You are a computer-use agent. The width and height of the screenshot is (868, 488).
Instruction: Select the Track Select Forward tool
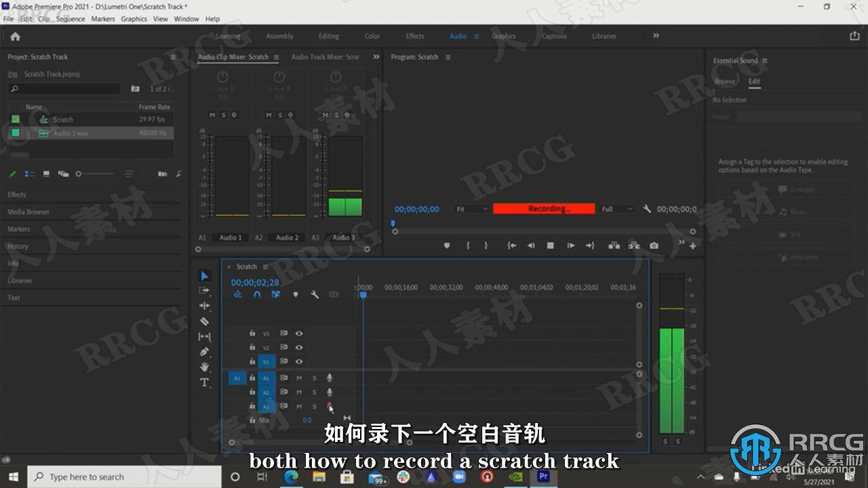[x=204, y=290]
